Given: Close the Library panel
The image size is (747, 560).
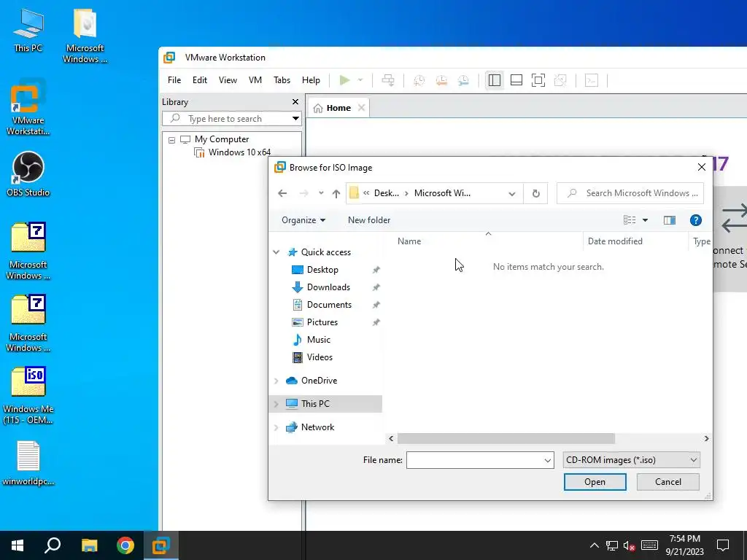Looking at the screenshot, I should click(x=295, y=102).
